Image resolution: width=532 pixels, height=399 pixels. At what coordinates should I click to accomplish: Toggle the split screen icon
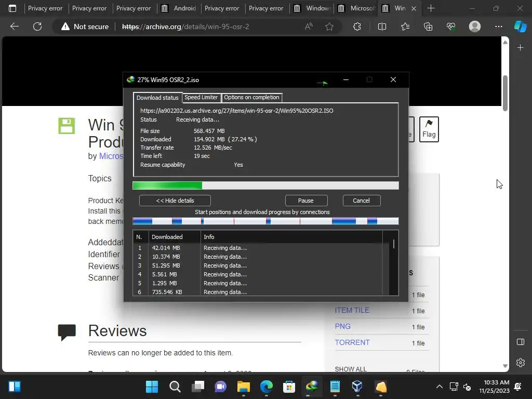pos(382,26)
